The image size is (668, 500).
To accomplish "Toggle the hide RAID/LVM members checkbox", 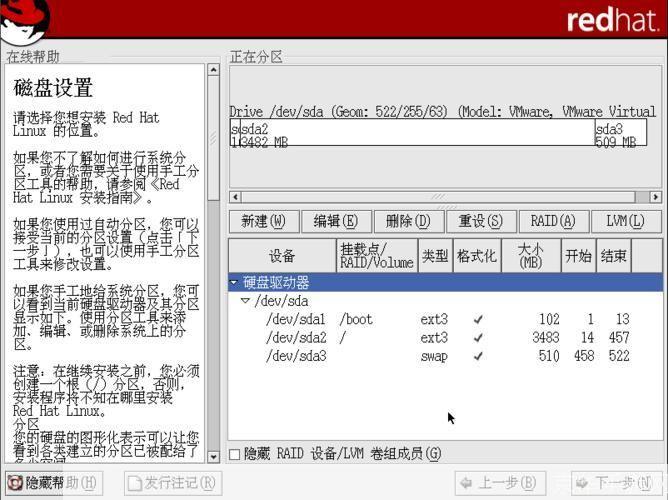I will [x=235, y=454].
